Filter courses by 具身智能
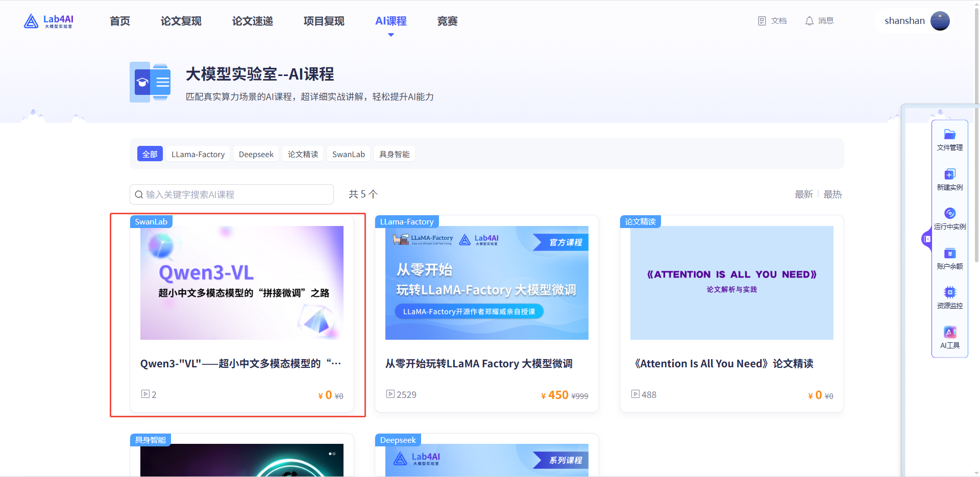 (x=395, y=154)
